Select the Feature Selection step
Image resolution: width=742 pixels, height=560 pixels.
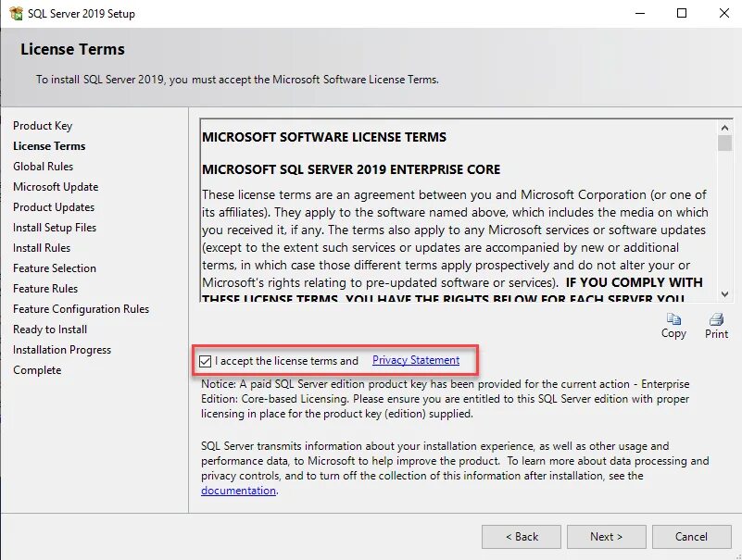tap(55, 268)
